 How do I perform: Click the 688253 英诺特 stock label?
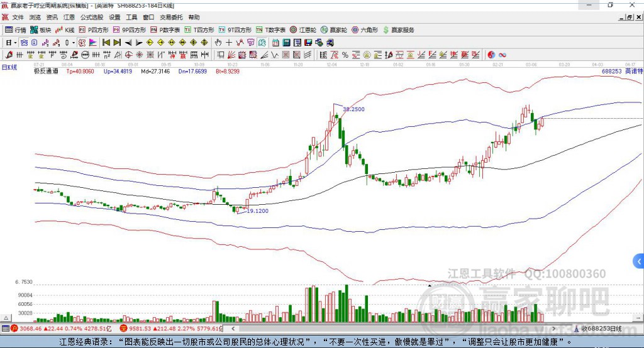[622, 71]
